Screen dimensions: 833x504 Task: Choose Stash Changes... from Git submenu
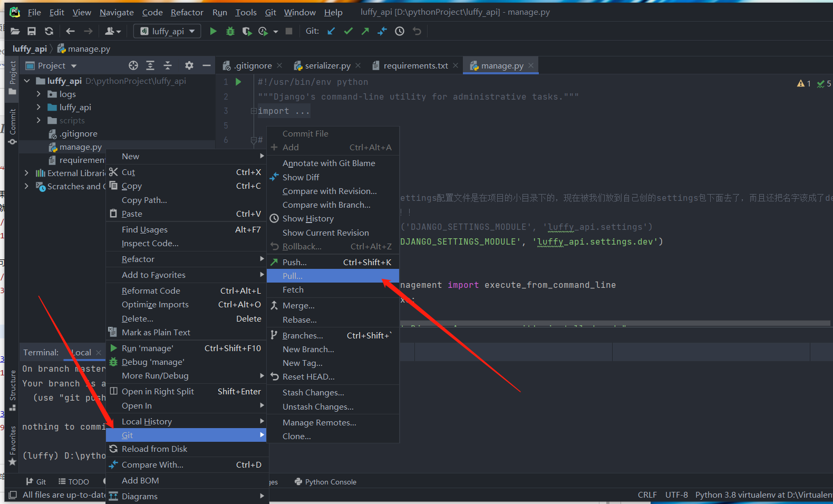pyautogui.click(x=333, y=393)
